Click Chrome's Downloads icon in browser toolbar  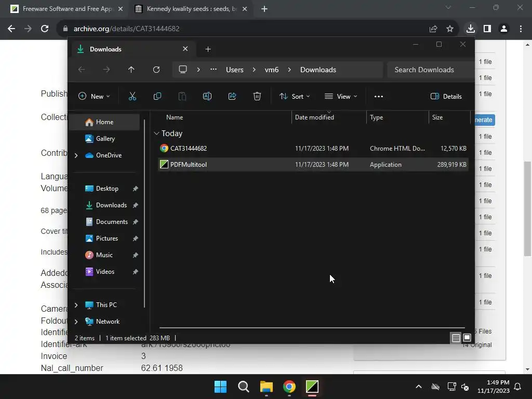tap(471, 29)
